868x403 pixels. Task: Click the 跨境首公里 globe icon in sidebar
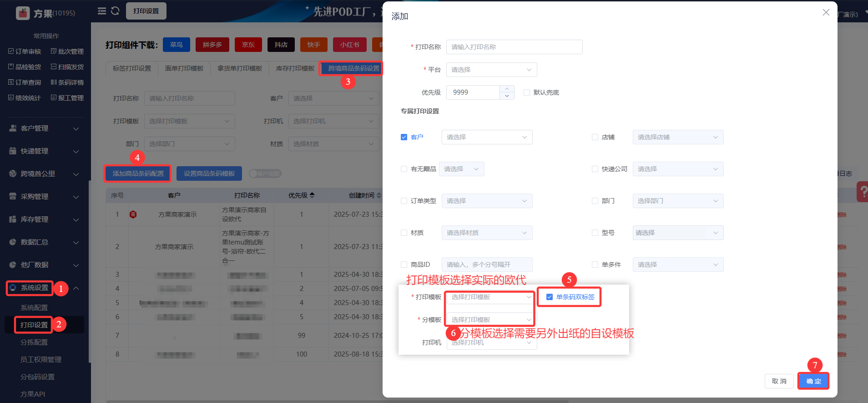point(13,174)
